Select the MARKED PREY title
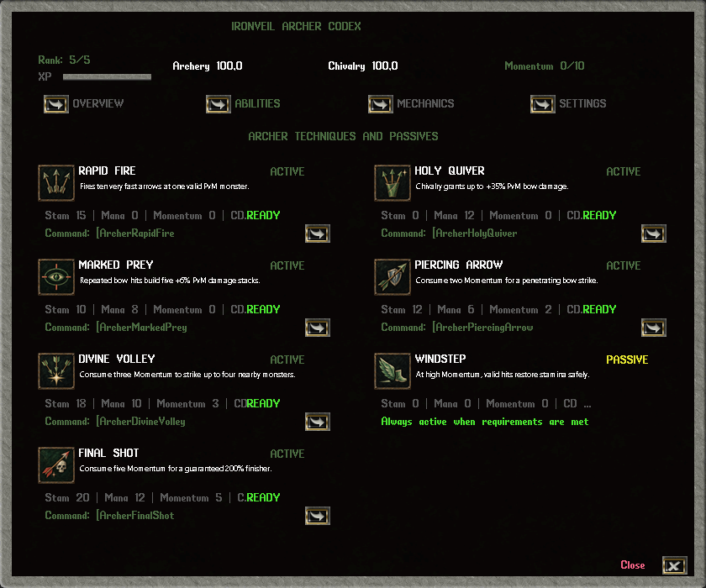The width and height of the screenshot is (706, 588). pos(116,265)
